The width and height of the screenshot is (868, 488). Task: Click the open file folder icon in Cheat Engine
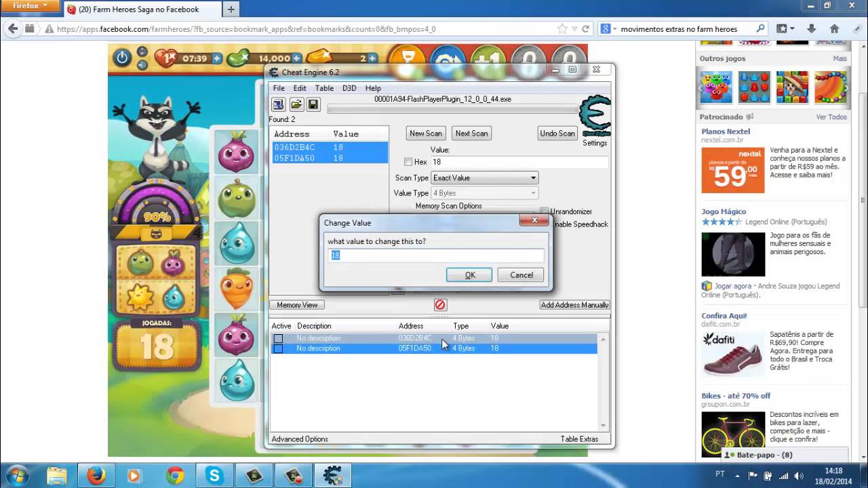(296, 104)
